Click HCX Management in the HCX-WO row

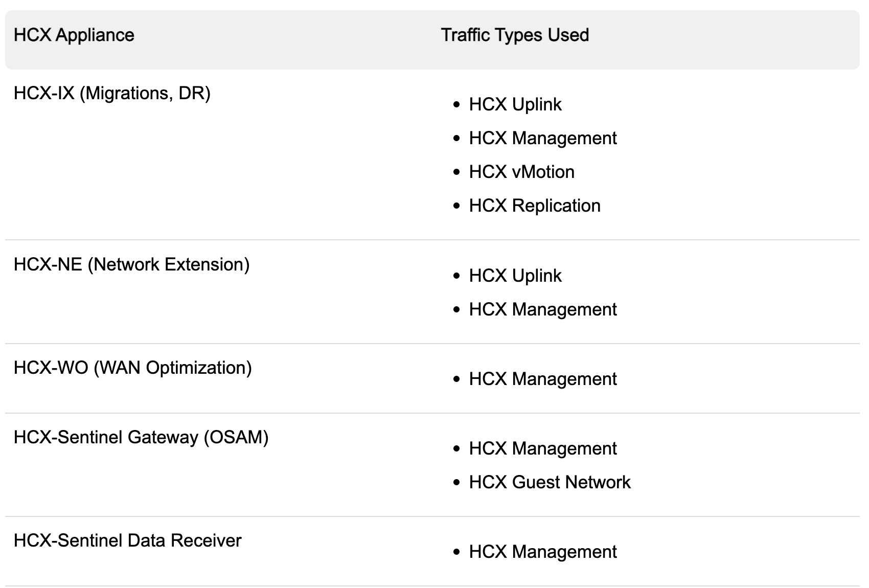542,379
